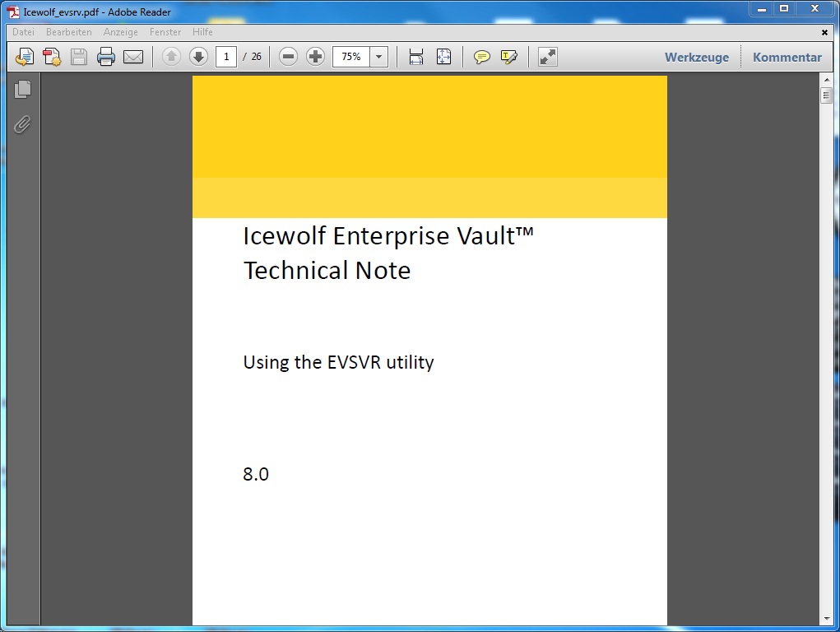
Task: Click the scrollbar up arrow
Action: (826, 79)
